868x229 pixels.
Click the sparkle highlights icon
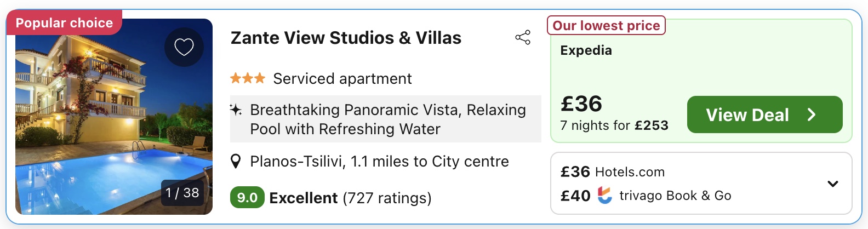236,110
